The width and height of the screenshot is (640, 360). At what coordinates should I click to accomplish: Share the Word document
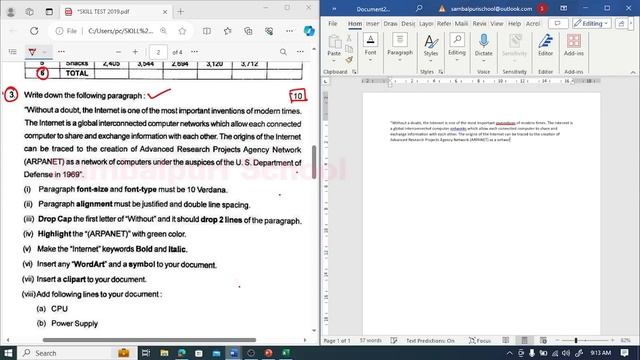(x=621, y=24)
